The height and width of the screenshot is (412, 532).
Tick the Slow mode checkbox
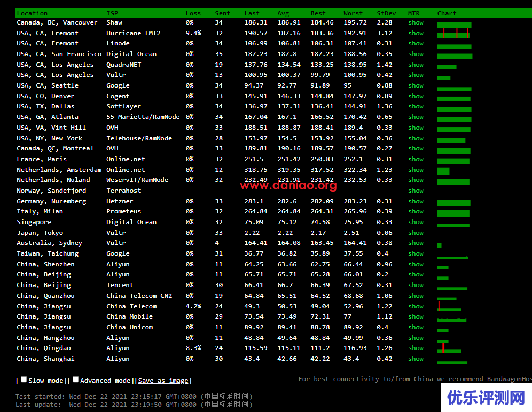(24, 379)
